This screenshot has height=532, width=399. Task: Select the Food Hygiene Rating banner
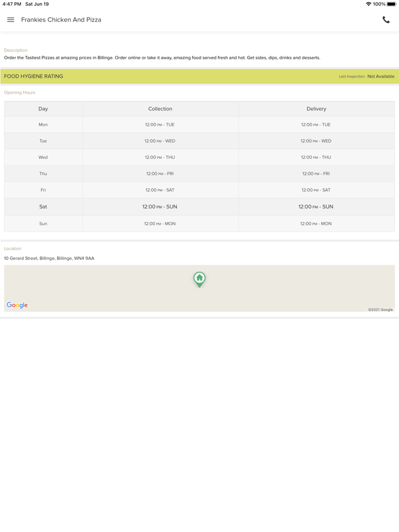(x=199, y=76)
